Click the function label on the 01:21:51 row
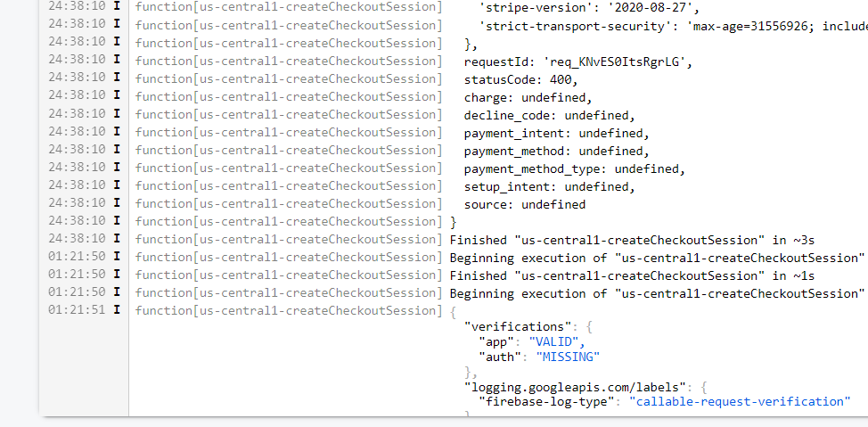Screen dimensions: 868x427 289,311
